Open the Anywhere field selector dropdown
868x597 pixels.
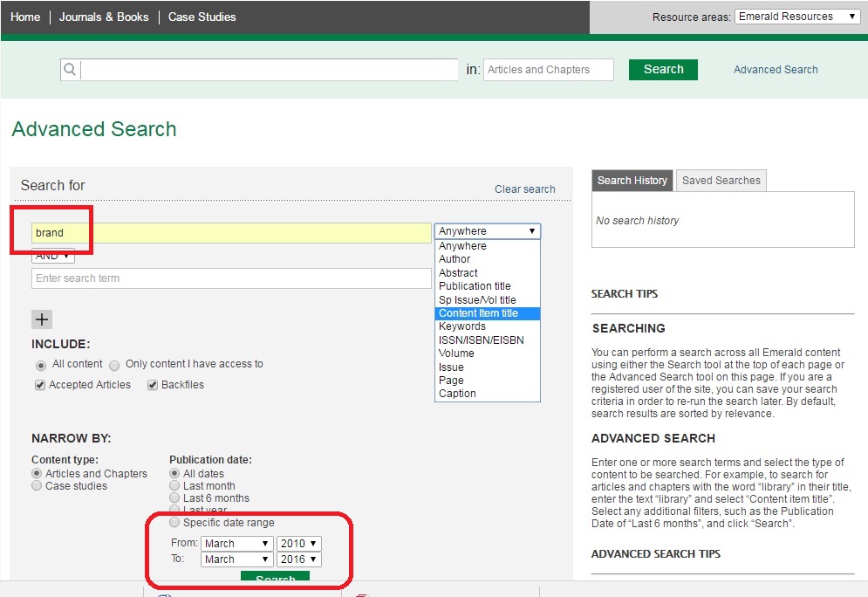pos(488,231)
